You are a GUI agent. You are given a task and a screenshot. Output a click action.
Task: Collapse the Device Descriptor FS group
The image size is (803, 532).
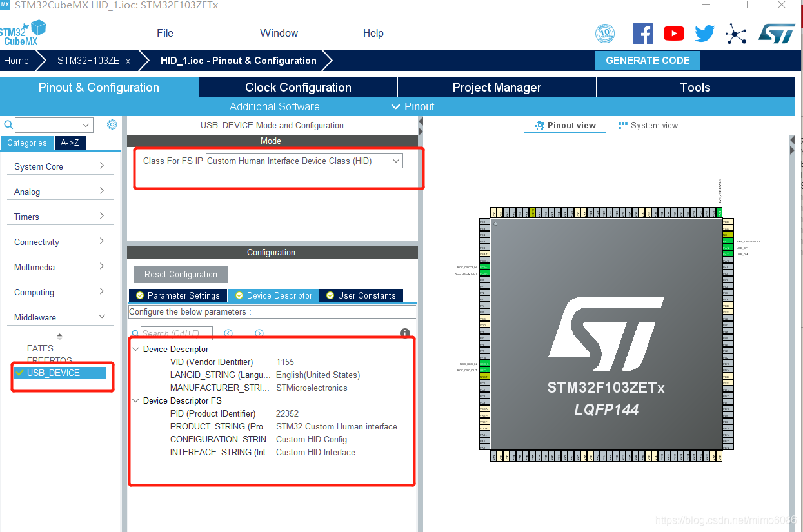[x=135, y=400]
